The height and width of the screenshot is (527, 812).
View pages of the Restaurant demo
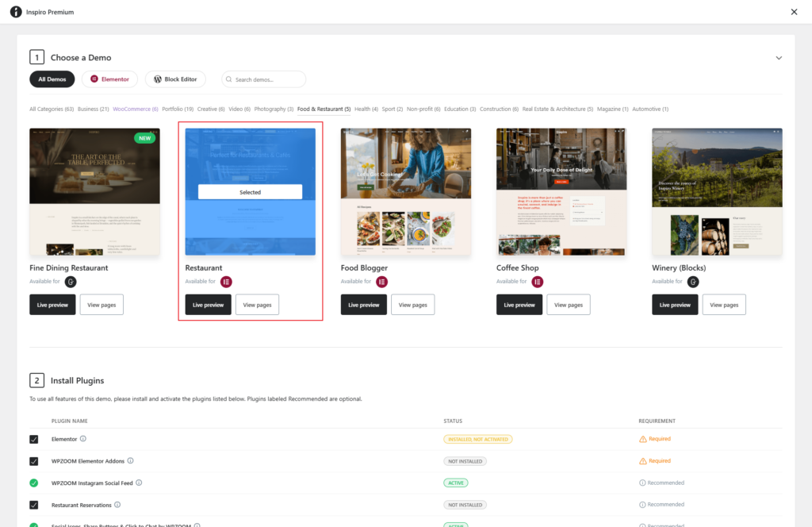click(x=258, y=305)
